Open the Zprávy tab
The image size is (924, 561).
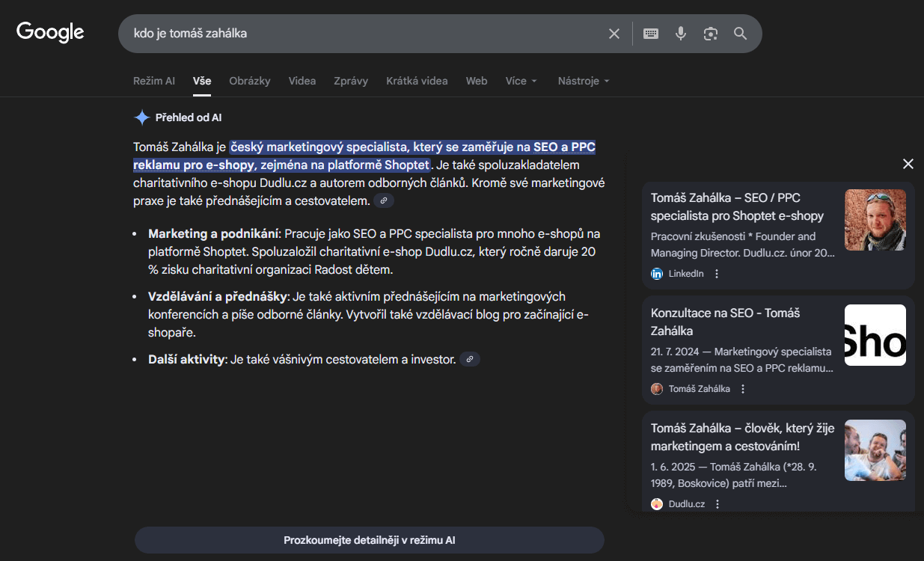coord(351,81)
